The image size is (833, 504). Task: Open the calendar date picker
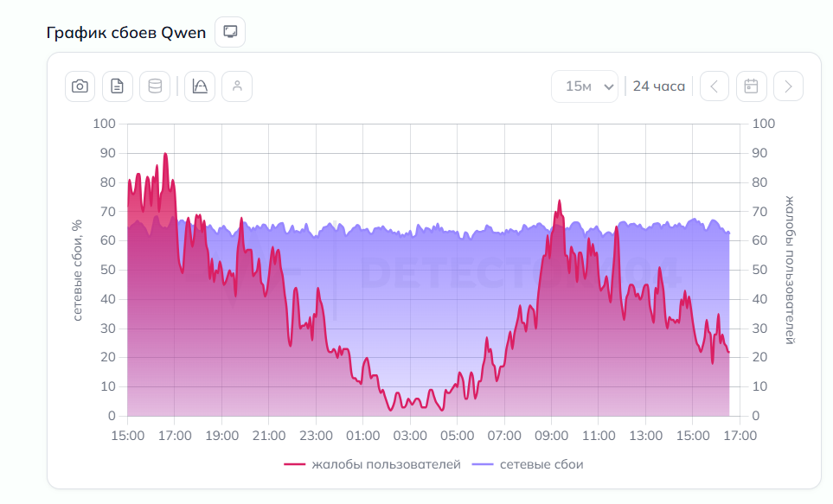[751, 86]
